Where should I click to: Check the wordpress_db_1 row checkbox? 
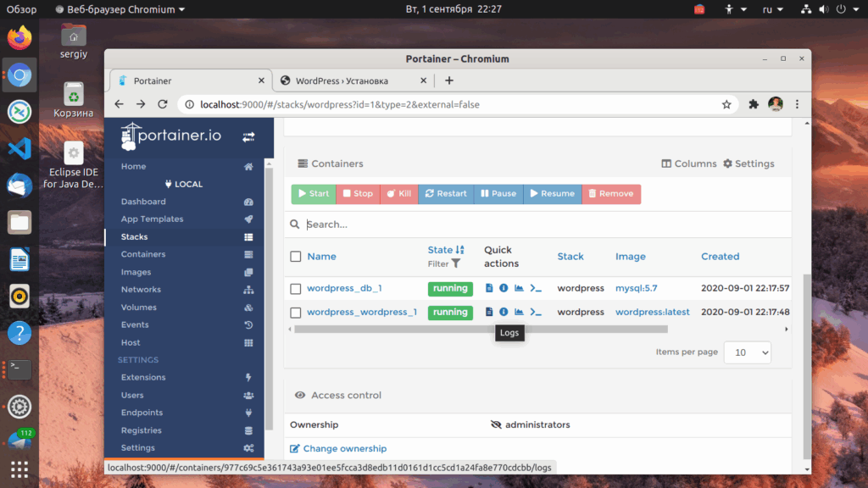(x=296, y=289)
